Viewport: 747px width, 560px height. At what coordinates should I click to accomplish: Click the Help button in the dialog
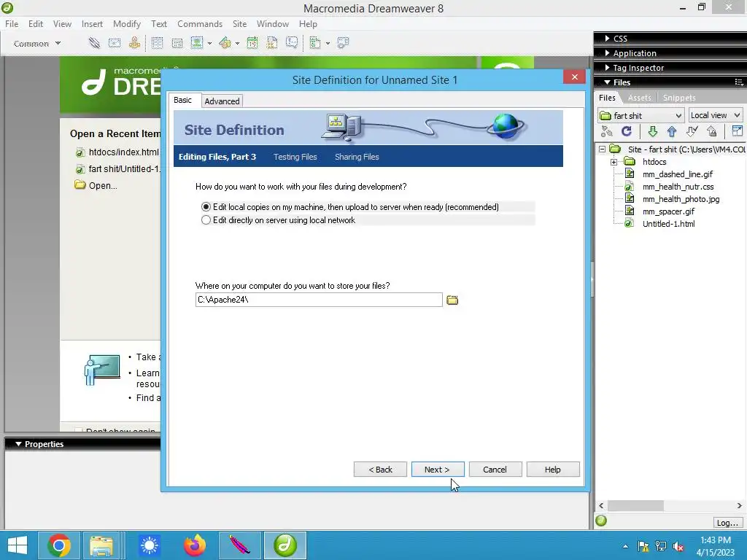(x=553, y=470)
